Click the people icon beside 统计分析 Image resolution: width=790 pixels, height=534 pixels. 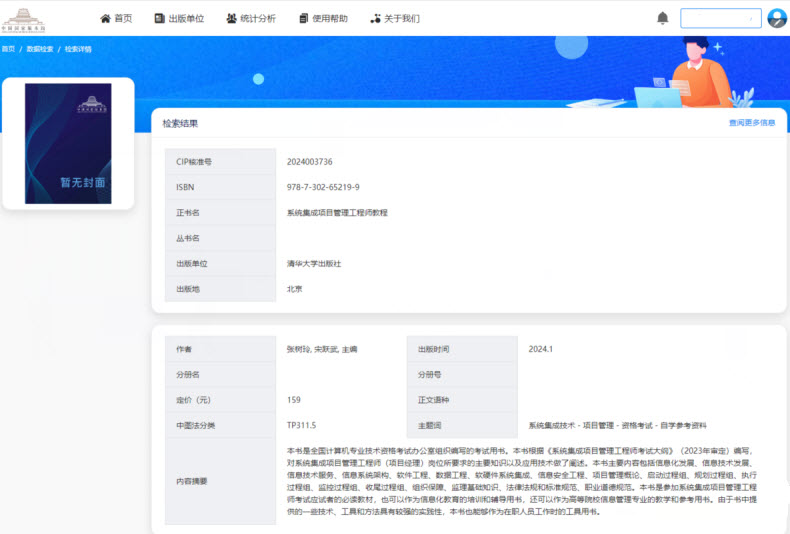(x=231, y=19)
